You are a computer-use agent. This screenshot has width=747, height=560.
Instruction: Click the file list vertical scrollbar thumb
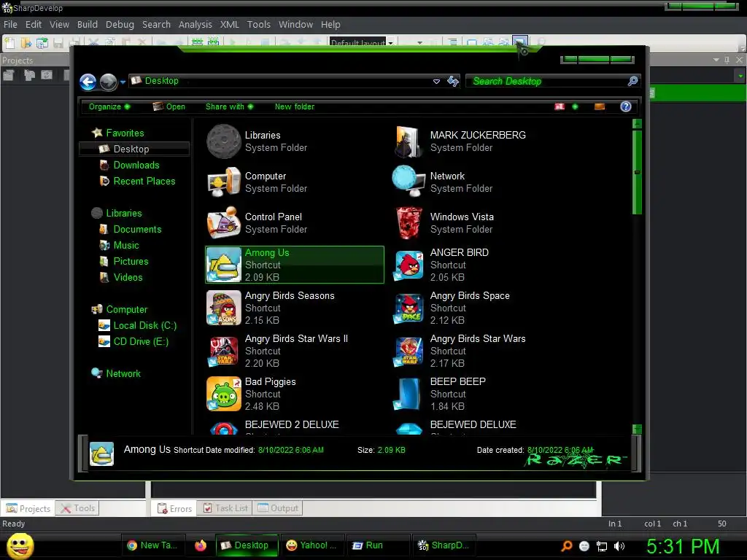637,172
